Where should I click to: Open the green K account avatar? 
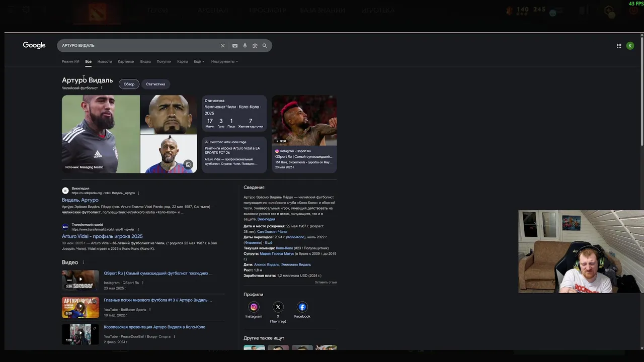tap(630, 46)
